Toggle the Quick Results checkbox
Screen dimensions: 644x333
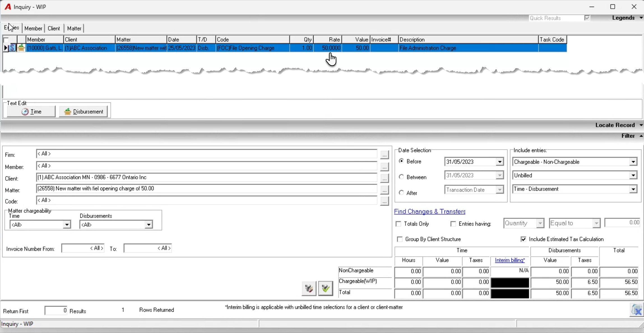tap(587, 18)
